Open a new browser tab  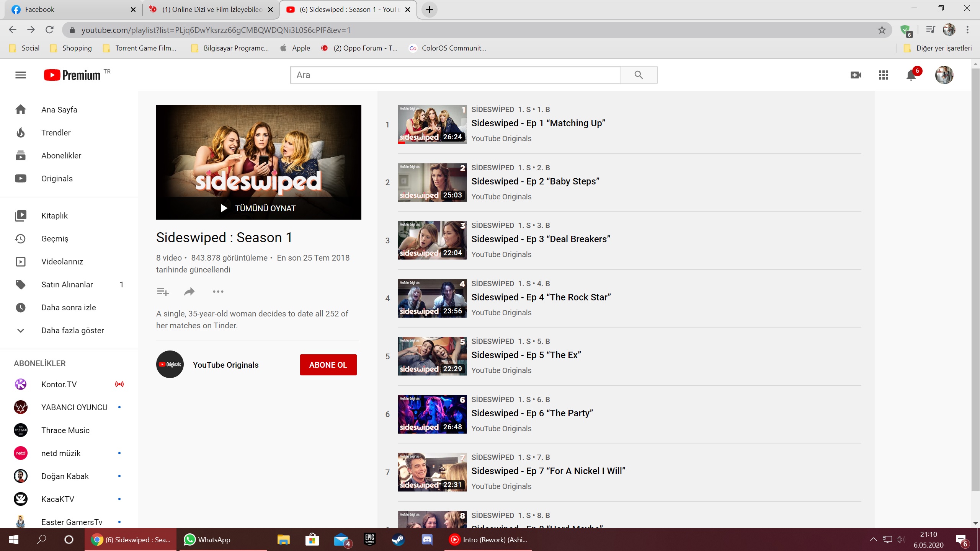tap(430, 10)
